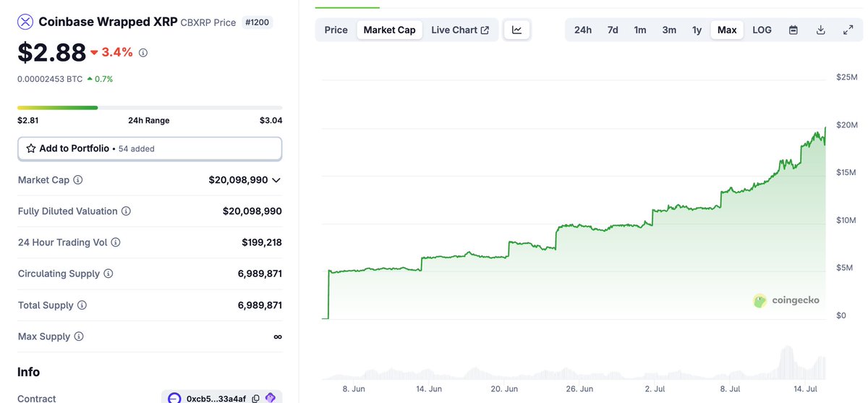Screen dimensions: 868x403
Task: Open the chart type line icon
Action: (x=517, y=30)
